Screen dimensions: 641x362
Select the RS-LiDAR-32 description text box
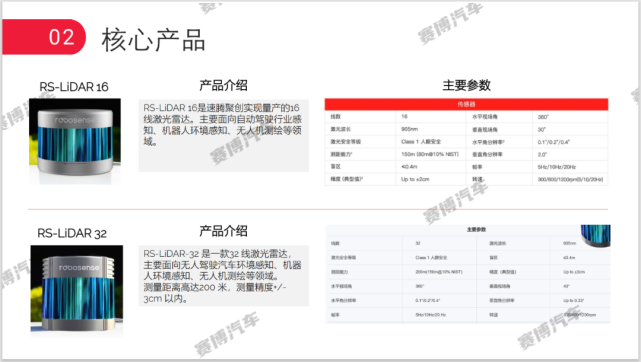point(224,276)
